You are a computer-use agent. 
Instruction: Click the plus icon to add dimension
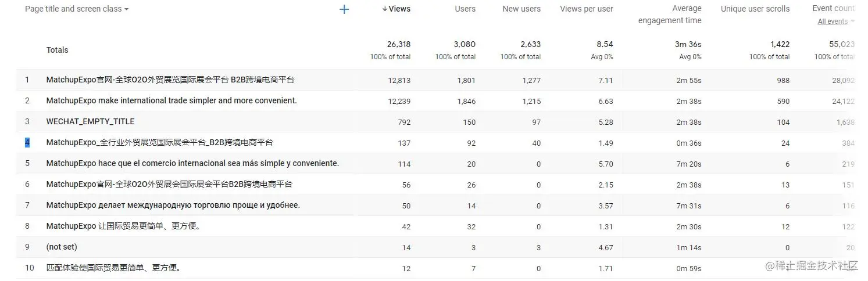(x=344, y=9)
